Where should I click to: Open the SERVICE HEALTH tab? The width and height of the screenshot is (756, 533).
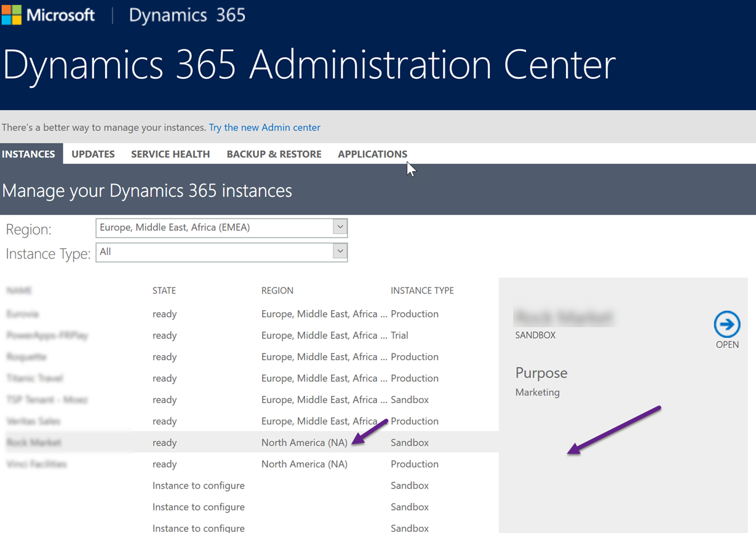[170, 154]
